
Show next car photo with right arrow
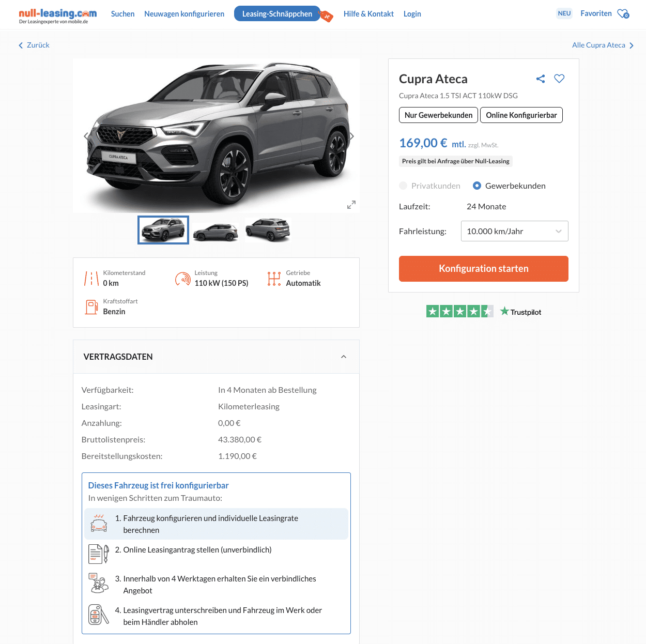tap(351, 136)
